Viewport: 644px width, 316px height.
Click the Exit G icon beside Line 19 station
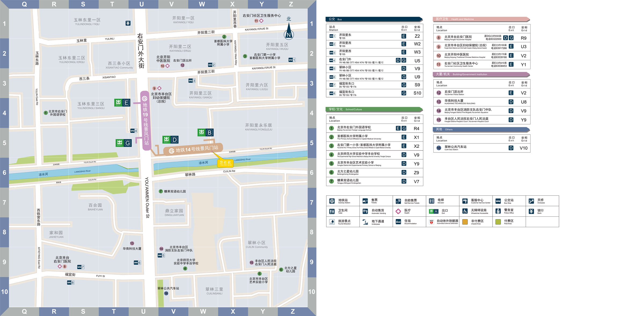coord(124,143)
